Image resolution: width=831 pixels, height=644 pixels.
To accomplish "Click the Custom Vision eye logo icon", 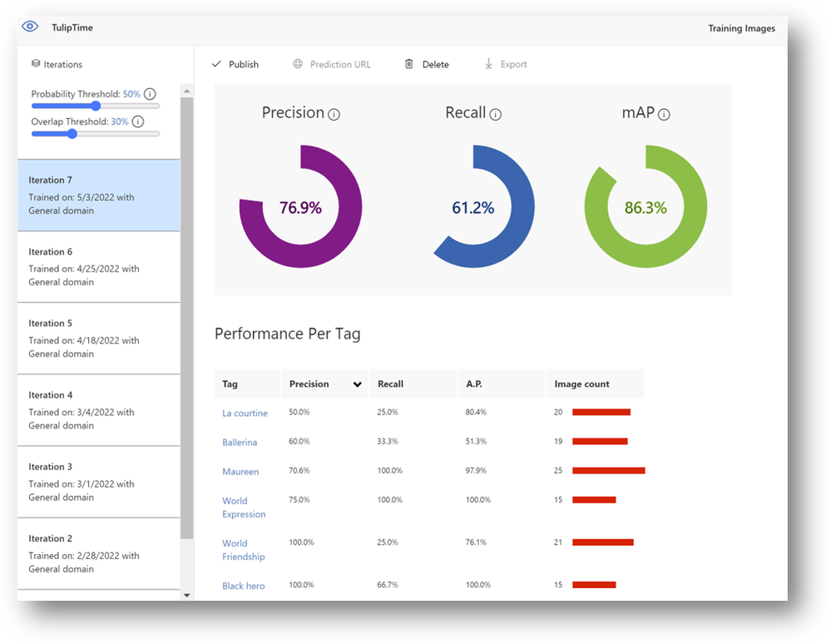I will tap(30, 27).
